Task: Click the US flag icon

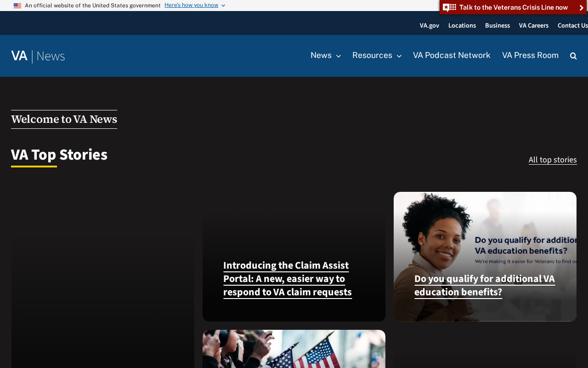Action: coord(17,6)
